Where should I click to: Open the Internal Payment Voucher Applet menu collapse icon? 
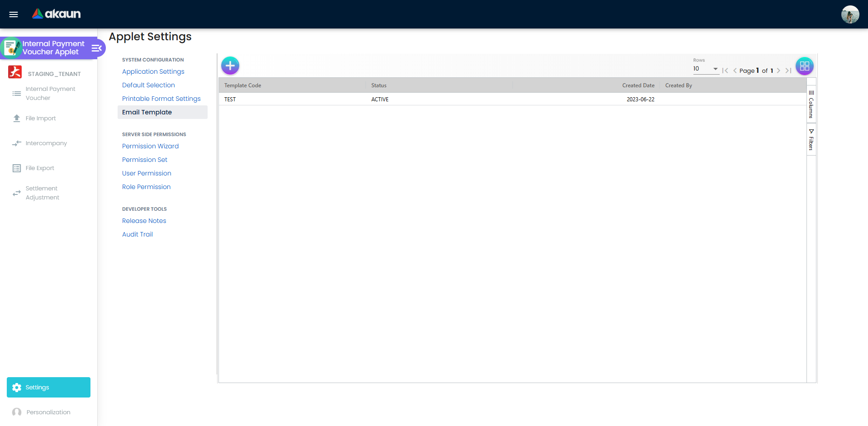click(x=95, y=47)
